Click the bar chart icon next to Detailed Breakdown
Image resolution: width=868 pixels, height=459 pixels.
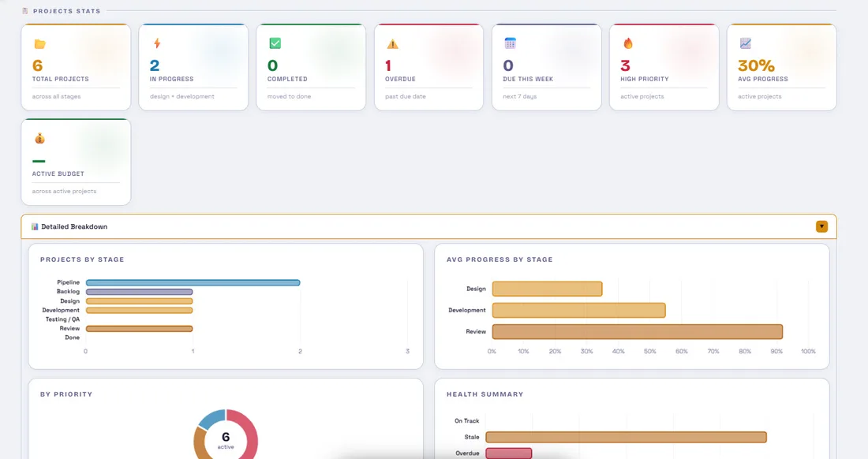pyautogui.click(x=34, y=226)
